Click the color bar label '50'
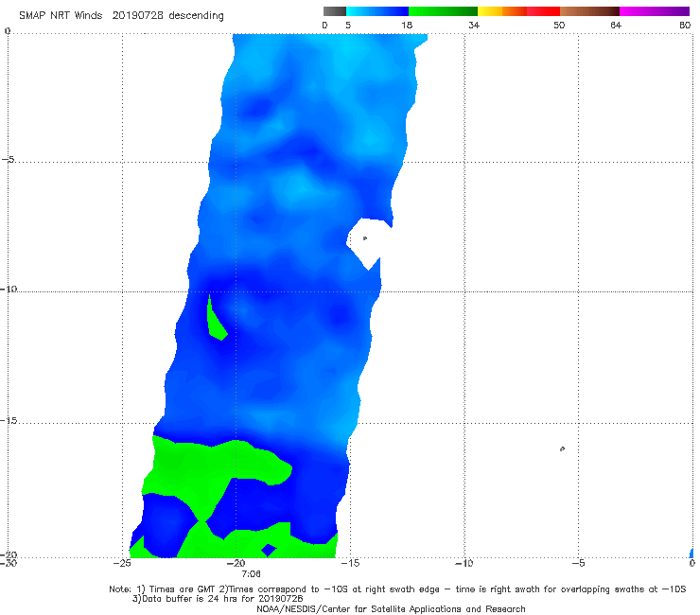This screenshot has height=615, width=700. (x=559, y=25)
